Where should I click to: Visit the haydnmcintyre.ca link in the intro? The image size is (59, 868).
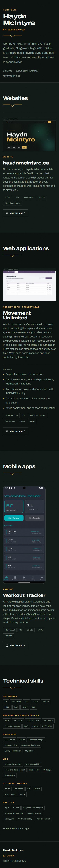[12, 76]
